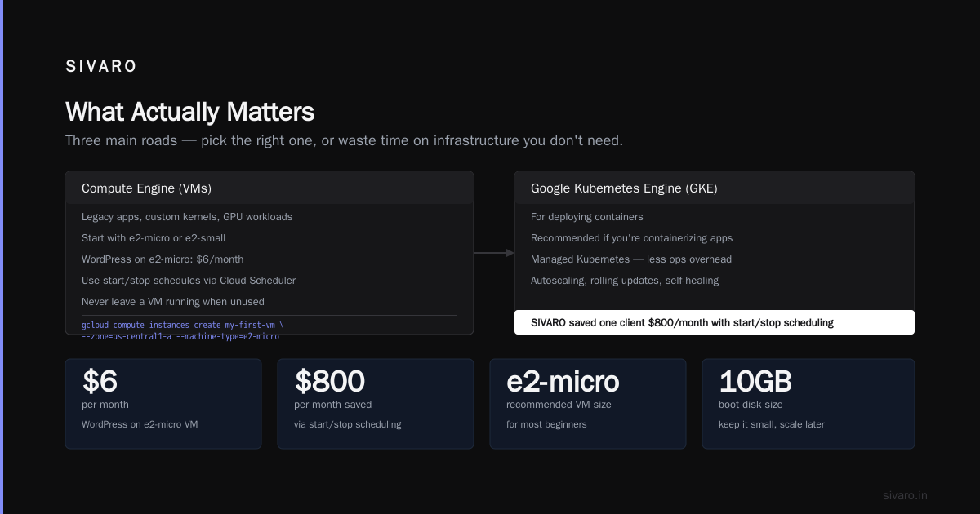
Task: Click the '10GB' stat value
Action: (755, 381)
